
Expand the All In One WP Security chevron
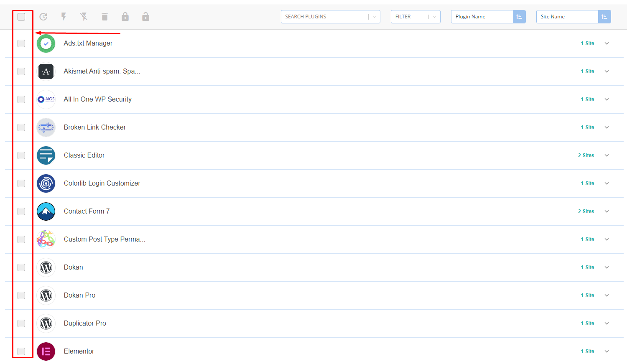[607, 99]
